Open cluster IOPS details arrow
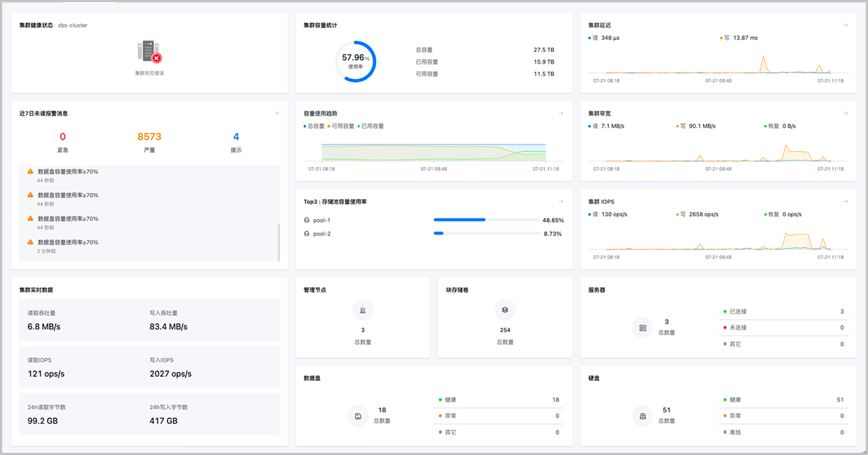The width and height of the screenshot is (868, 455). click(845, 202)
